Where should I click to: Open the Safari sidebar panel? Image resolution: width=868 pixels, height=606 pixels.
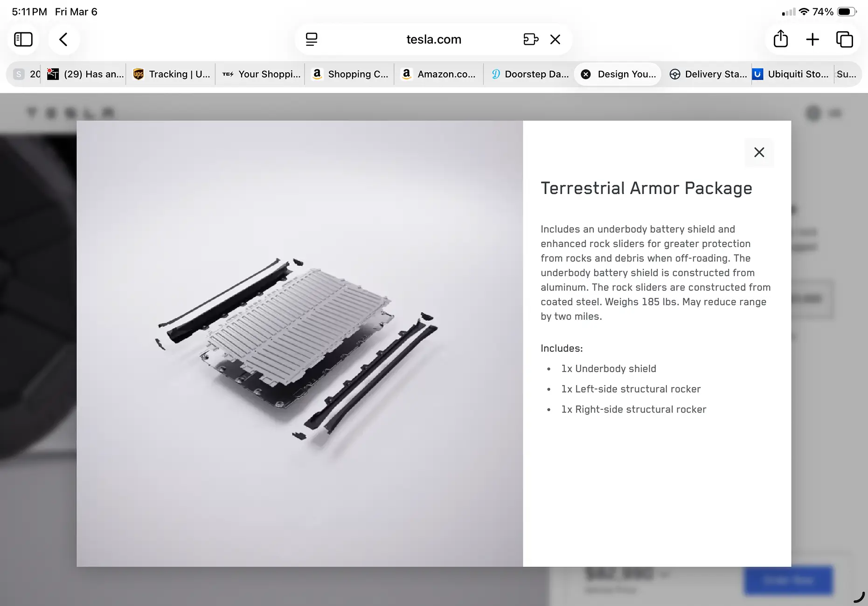pyautogui.click(x=23, y=40)
